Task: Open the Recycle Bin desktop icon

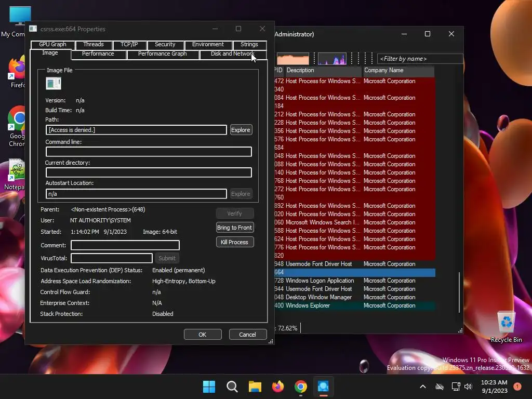Action: 506,327
